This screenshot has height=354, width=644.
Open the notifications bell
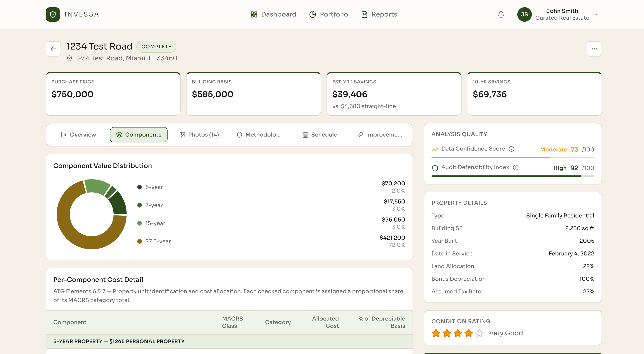click(501, 14)
